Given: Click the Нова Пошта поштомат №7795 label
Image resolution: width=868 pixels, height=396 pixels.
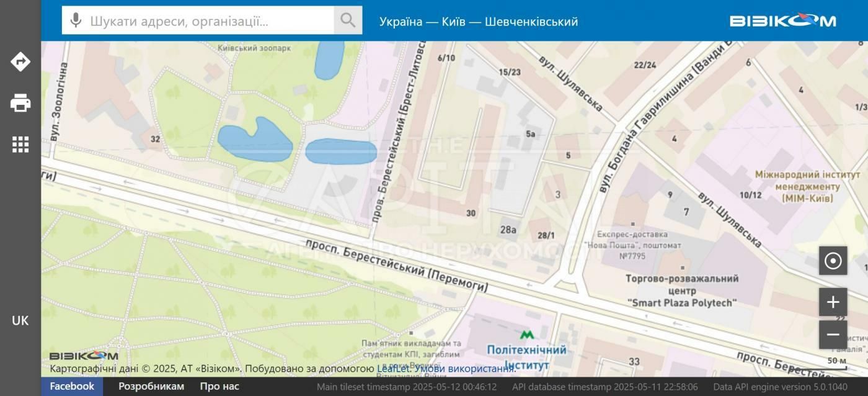Looking at the screenshot, I should [632, 245].
